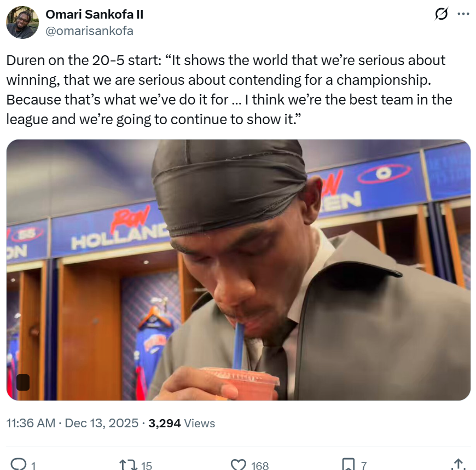Click the small black badge on the photo
The width and height of the screenshot is (476, 470).
tap(23, 382)
